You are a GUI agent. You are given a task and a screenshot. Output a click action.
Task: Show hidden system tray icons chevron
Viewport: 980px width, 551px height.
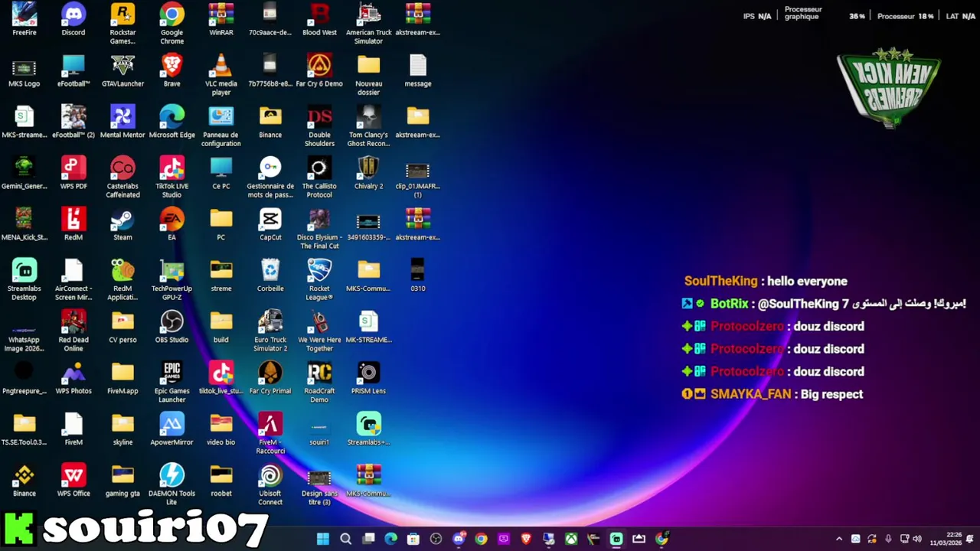point(839,539)
